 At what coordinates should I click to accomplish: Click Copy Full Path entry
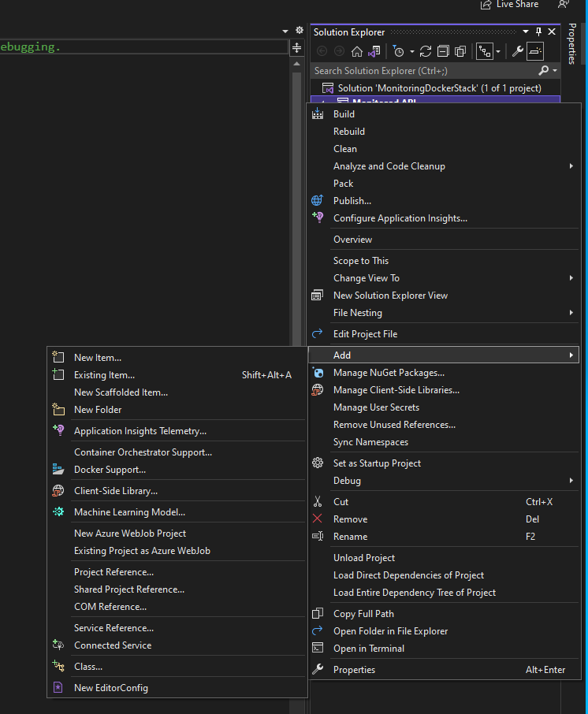[444, 613]
